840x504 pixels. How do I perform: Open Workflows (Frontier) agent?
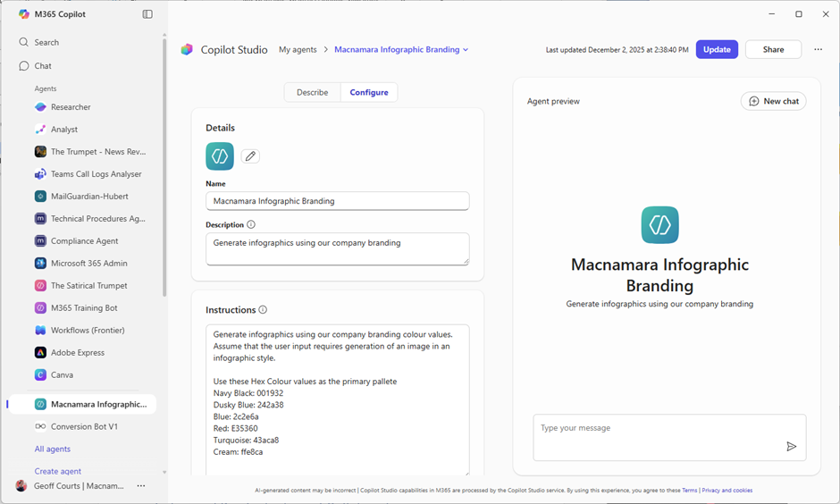80,331
